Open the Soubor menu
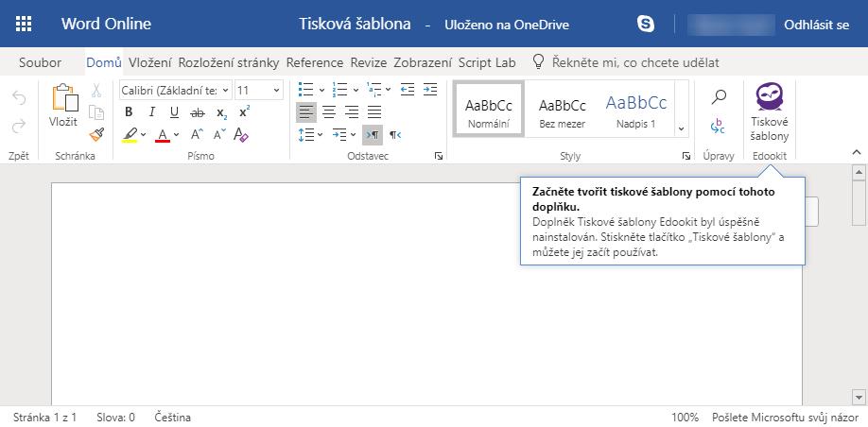 point(40,62)
